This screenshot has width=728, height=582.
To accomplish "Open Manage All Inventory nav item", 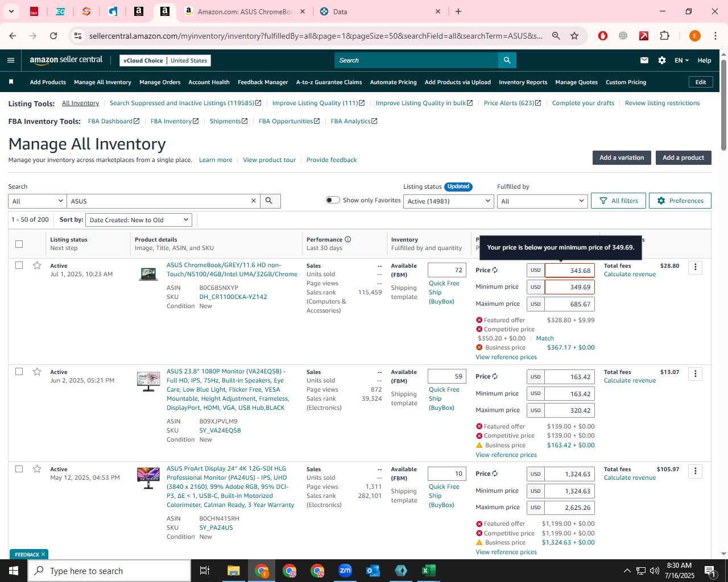I will pos(102,82).
